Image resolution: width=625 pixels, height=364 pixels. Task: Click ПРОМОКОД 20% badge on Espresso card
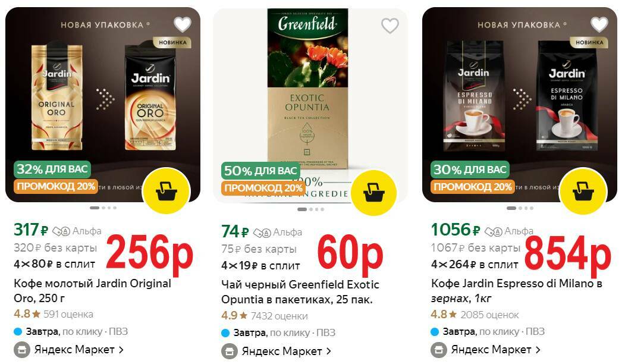click(472, 187)
